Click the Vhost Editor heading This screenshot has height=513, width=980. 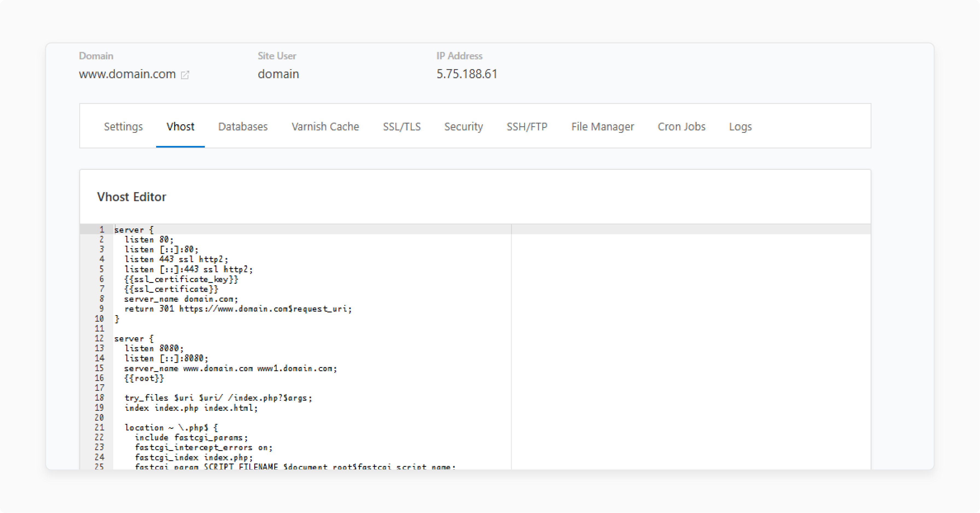pos(132,197)
